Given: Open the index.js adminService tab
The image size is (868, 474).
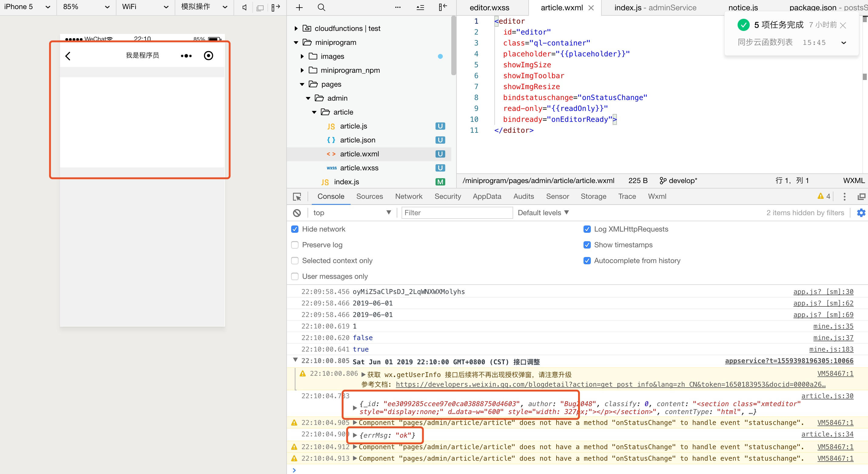Looking at the screenshot, I should click(x=655, y=8).
